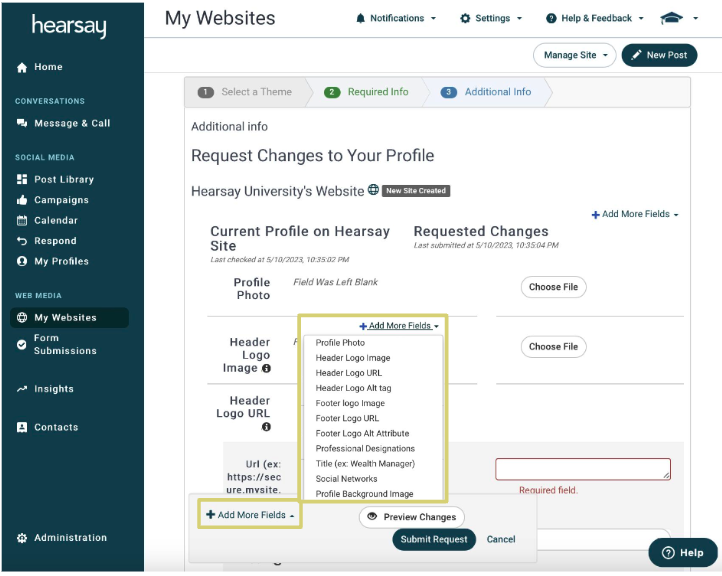The width and height of the screenshot is (722, 576).
Task: Open the Calendar sidebar icon
Action: click(x=22, y=221)
